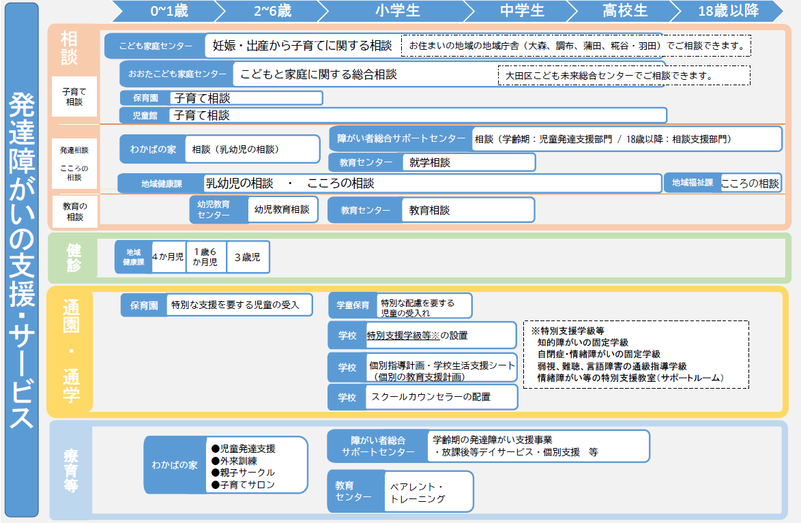Select the 小学生 stage arrow
Image resolution: width=801 pixels, height=523 pixels.
click(x=397, y=11)
